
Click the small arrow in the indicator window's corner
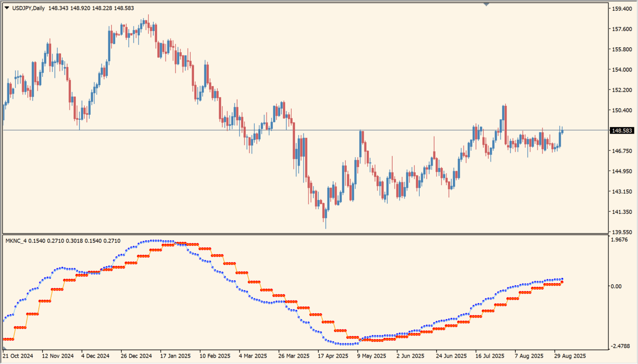point(5,349)
